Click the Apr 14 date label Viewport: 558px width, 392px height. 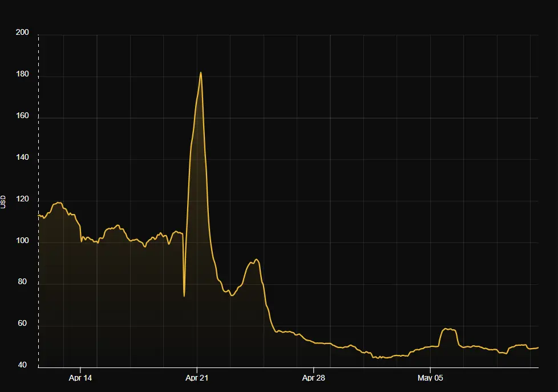(x=80, y=378)
